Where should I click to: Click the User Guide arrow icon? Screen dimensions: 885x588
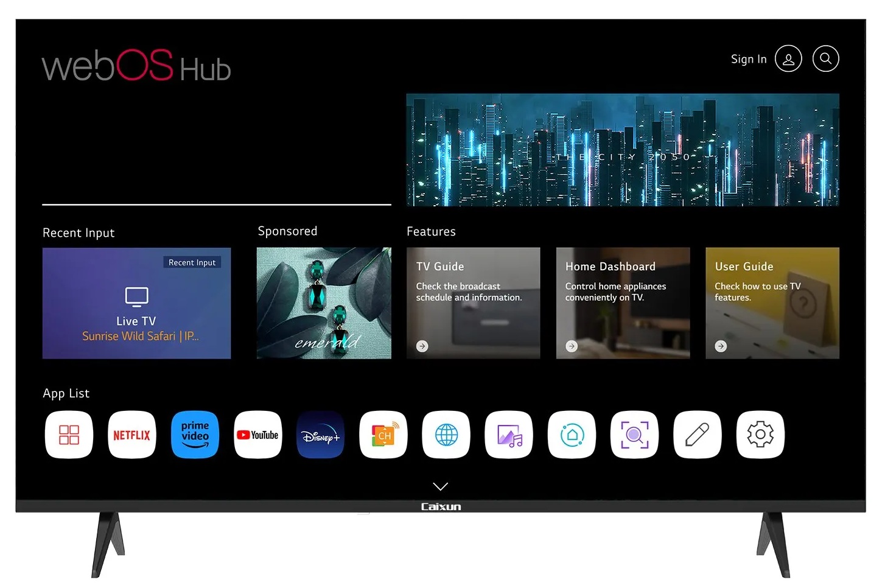click(x=721, y=346)
